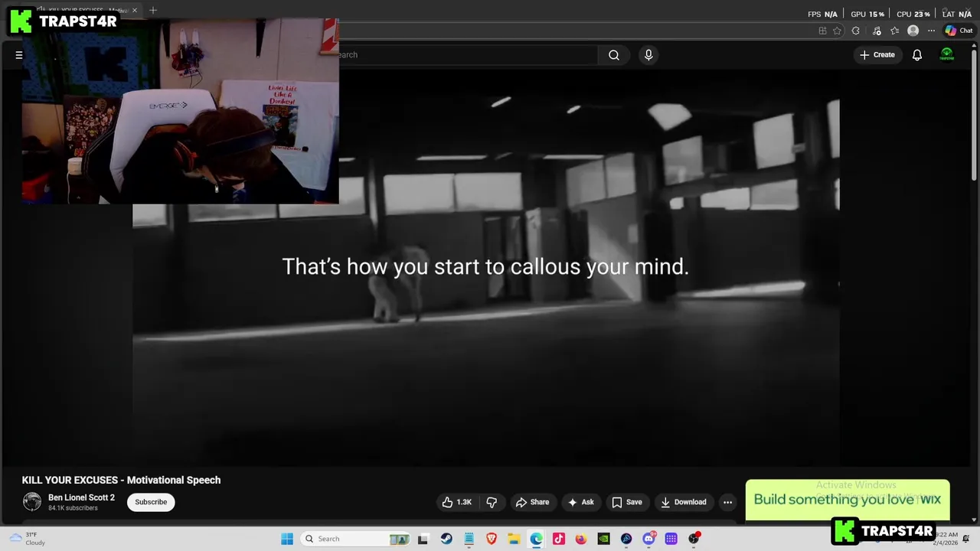Close the KILL YOUR EXCUSES browser tab

[135, 10]
